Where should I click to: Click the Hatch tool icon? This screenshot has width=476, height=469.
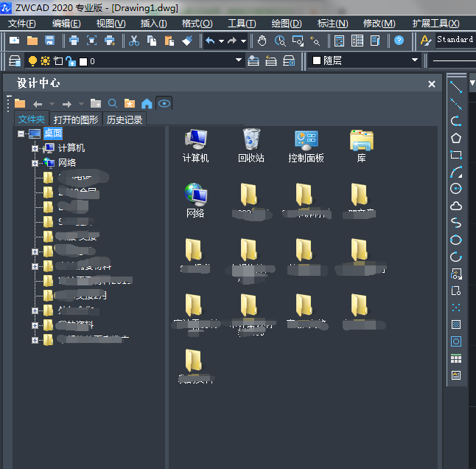click(x=456, y=324)
